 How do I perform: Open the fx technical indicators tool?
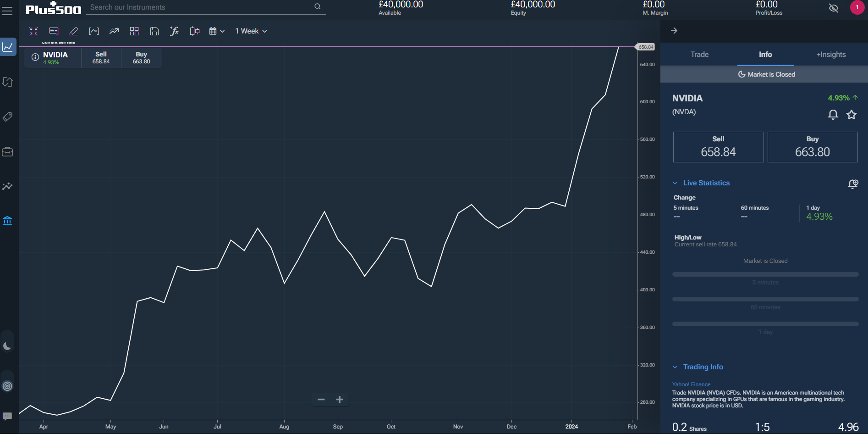[x=174, y=31]
